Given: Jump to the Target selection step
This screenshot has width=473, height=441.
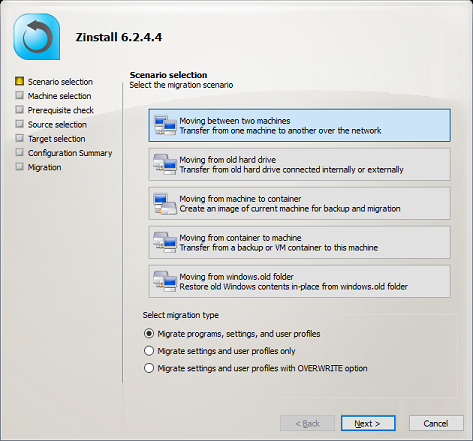Looking at the screenshot, I should [x=56, y=139].
